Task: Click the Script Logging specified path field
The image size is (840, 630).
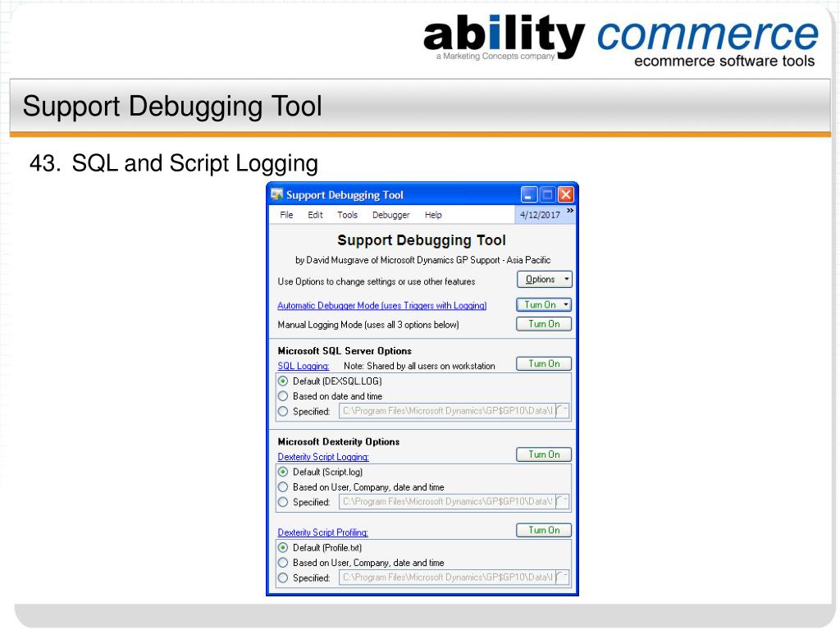Action: point(447,502)
